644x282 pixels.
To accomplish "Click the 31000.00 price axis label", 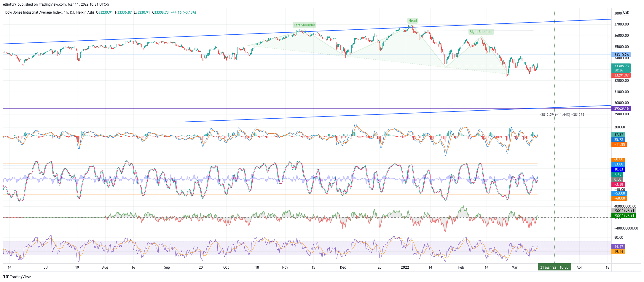I will click(621, 92).
